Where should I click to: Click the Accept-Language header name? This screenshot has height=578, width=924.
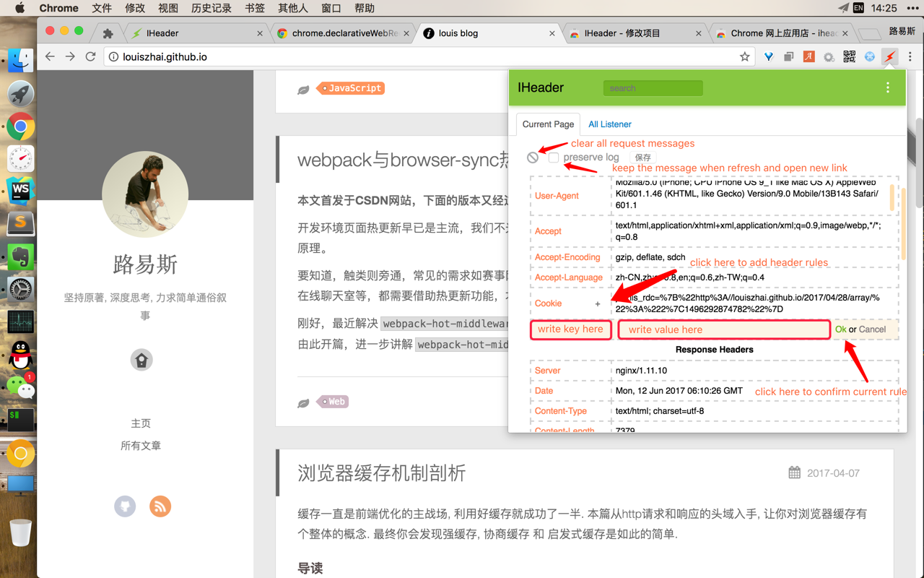coord(569,277)
